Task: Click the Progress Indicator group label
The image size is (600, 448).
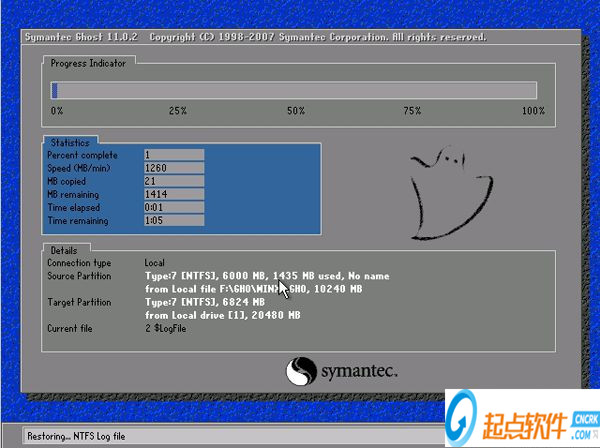Action: [88, 63]
